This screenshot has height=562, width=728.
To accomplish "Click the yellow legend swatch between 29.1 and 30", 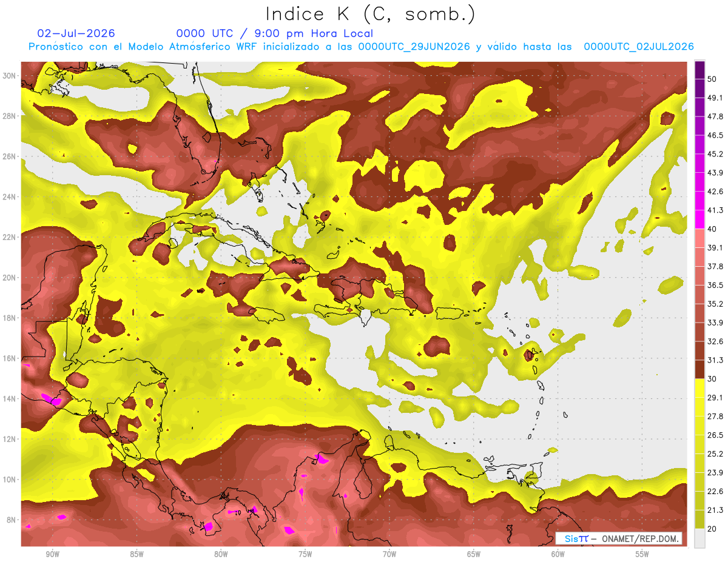I will (x=699, y=388).
